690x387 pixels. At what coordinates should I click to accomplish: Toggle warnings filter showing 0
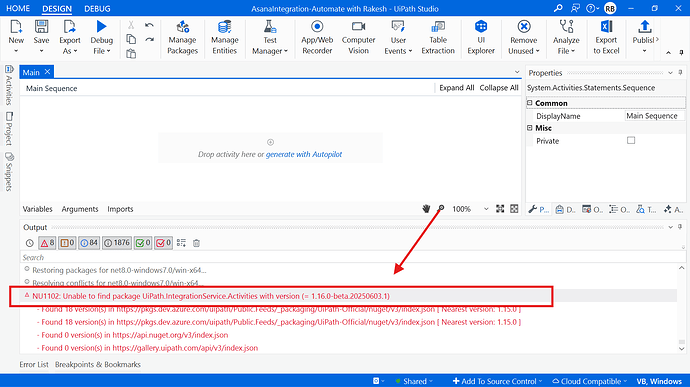pyautogui.click(x=67, y=243)
